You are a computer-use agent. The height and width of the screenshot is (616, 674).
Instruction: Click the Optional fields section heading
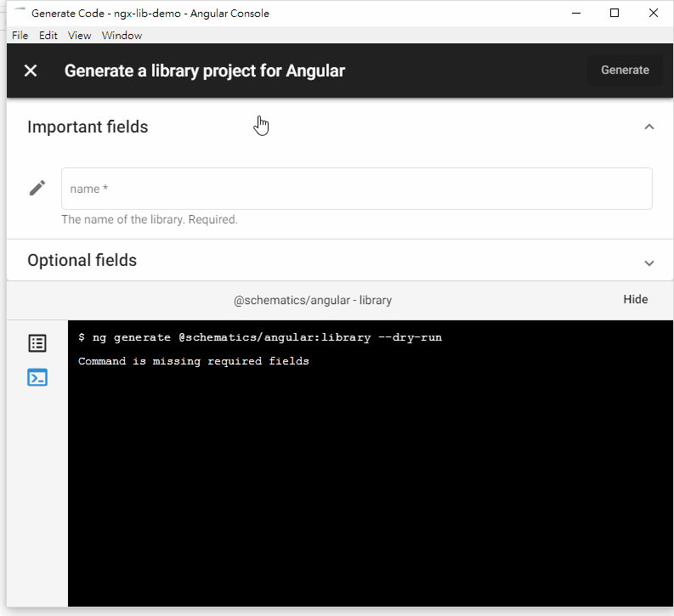coord(82,260)
